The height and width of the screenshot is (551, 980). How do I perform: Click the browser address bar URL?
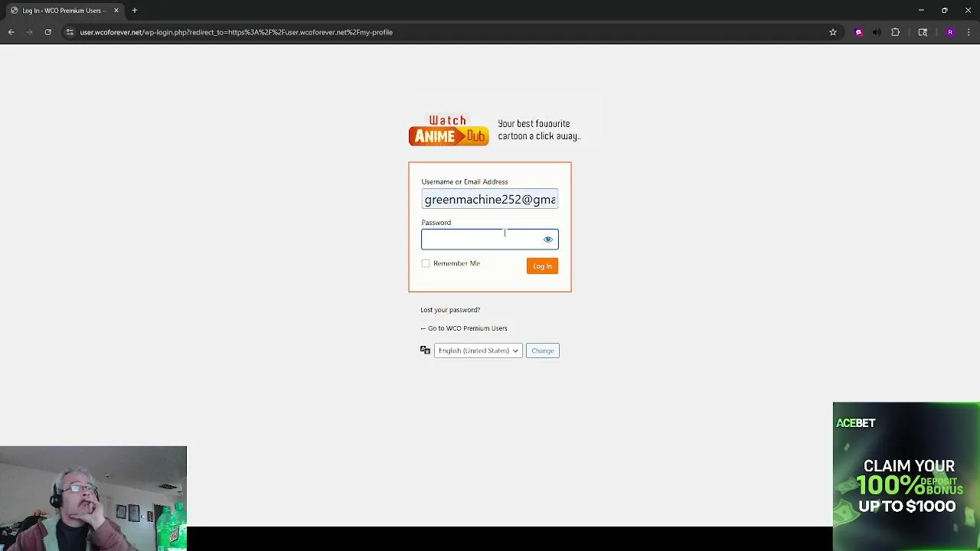coord(236,32)
